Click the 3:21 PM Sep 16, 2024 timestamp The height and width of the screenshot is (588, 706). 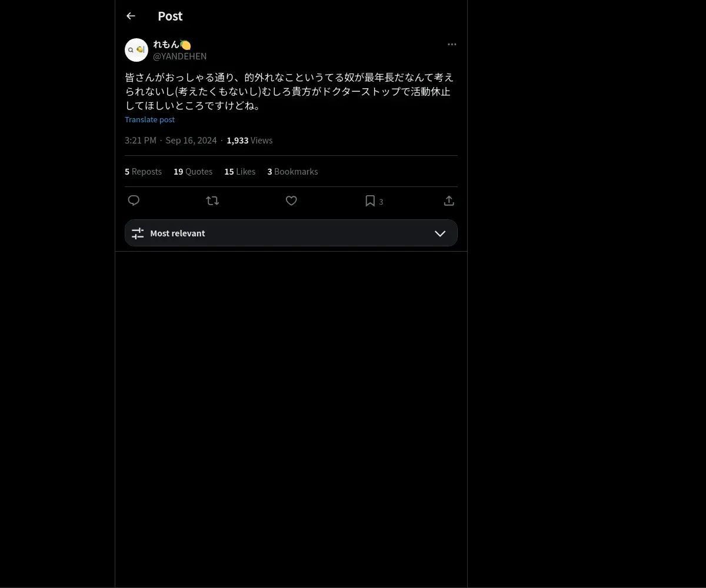[171, 141]
